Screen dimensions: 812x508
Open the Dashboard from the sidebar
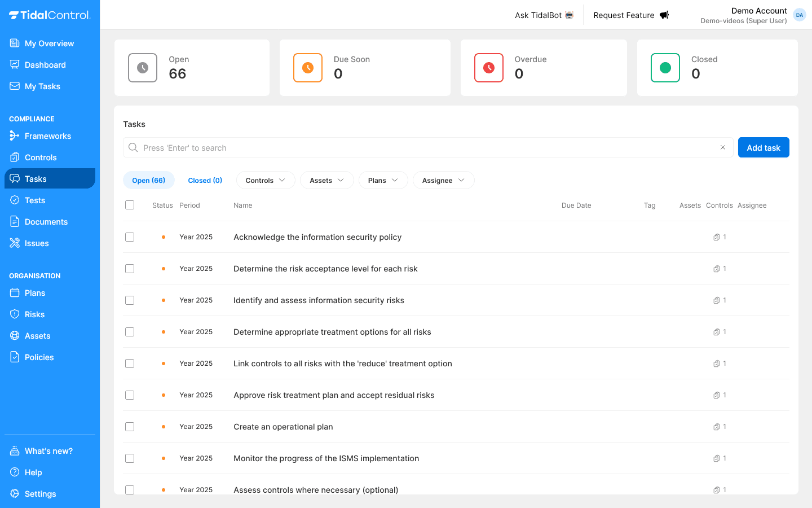[x=46, y=64]
